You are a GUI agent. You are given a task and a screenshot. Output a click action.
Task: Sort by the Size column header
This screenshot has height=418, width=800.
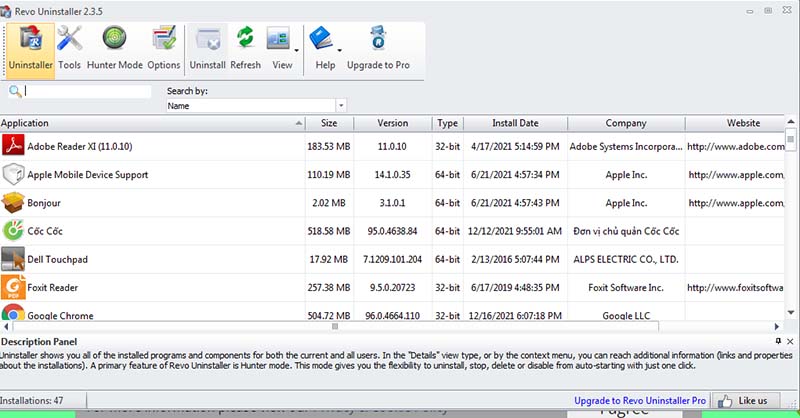[329, 123]
